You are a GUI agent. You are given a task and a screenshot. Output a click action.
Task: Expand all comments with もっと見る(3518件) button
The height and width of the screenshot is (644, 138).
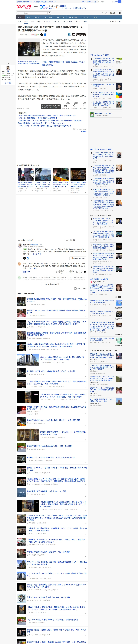click(x=52, y=284)
